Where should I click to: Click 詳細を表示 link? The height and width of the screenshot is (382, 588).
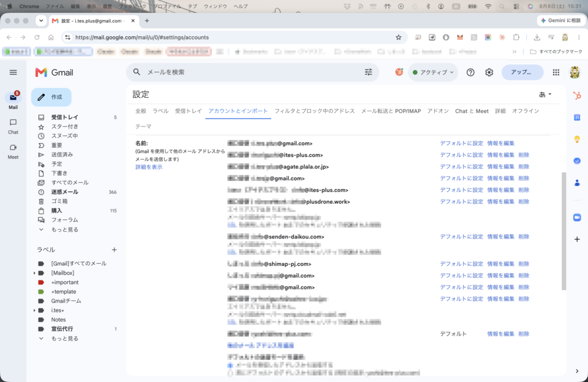tap(149, 167)
